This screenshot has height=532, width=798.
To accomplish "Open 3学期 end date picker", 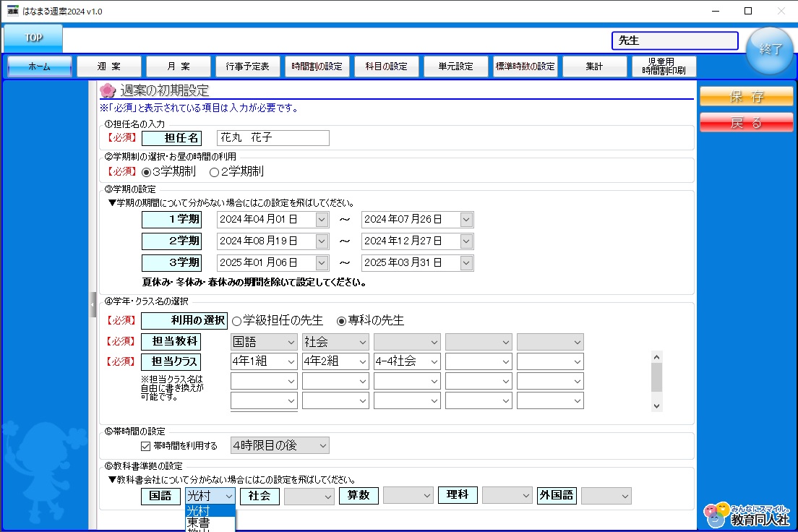I will coord(466,262).
